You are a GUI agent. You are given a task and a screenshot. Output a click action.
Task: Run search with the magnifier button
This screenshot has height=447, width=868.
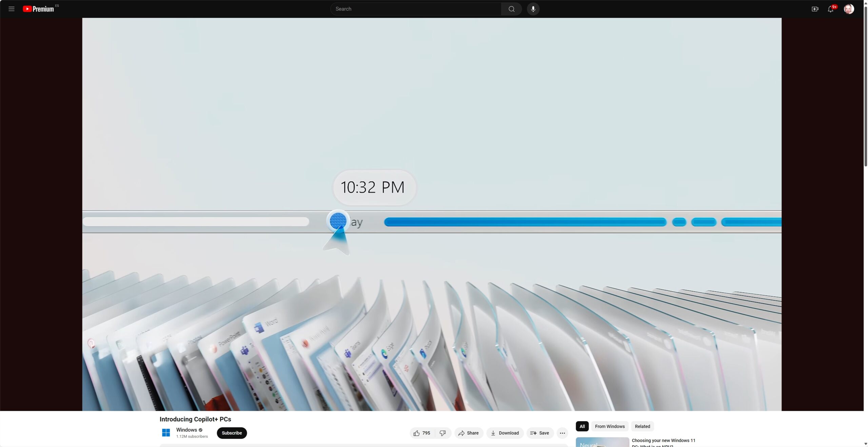pos(511,9)
